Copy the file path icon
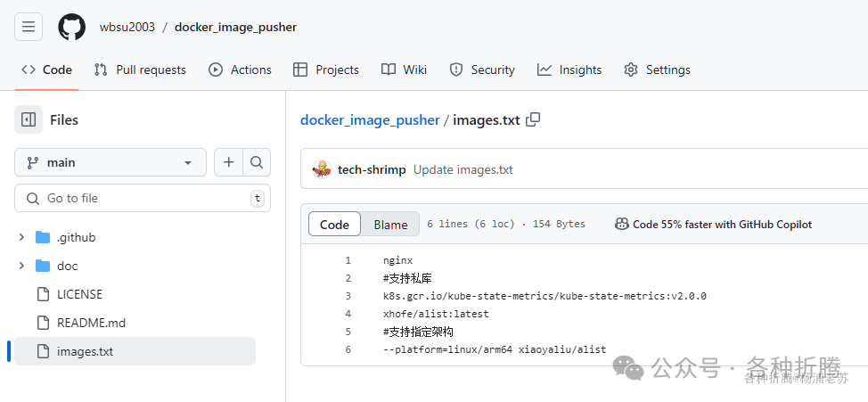The image size is (868, 402). (x=533, y=119)
